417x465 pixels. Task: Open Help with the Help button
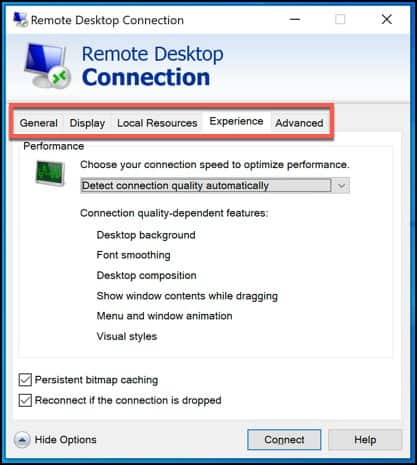point(365,440)
